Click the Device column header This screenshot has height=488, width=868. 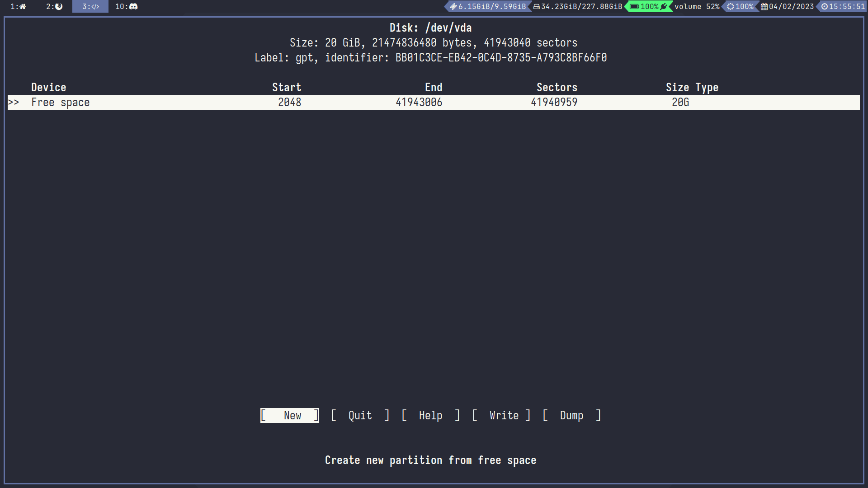(48, 87)
